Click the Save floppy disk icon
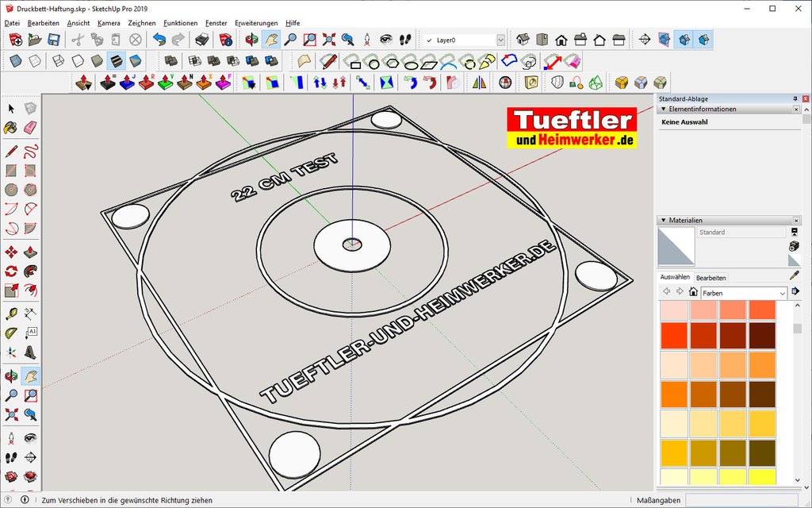 coord(54,40)
